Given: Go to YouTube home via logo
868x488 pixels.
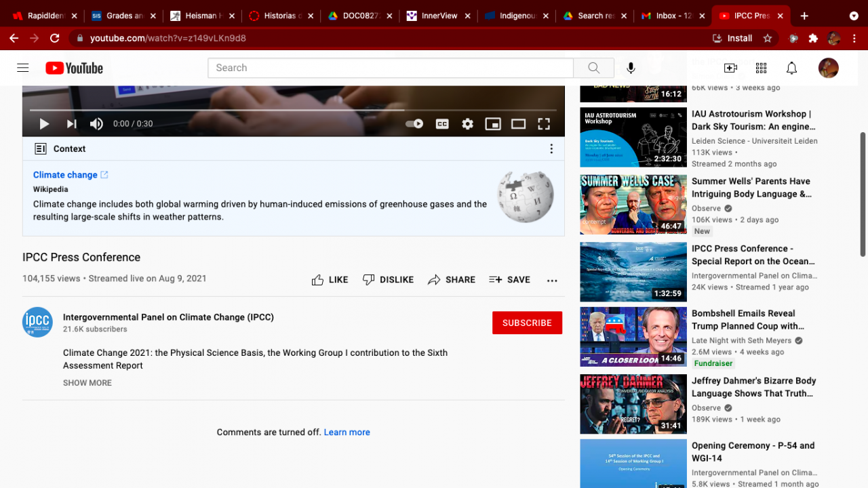Looking at the screenshot, I should (75, 68).
